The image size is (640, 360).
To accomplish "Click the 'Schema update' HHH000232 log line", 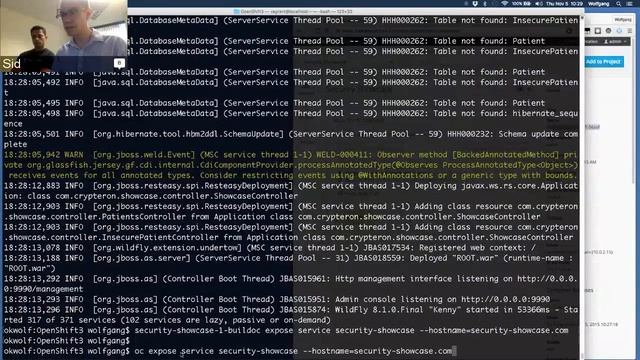I will pos(291,139).
